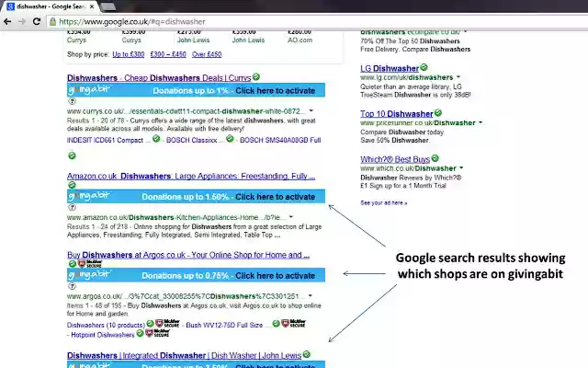Open the Amazon.co.uk Dishwashers Large Appliances result
588x368 pixels.
point(191,176)
